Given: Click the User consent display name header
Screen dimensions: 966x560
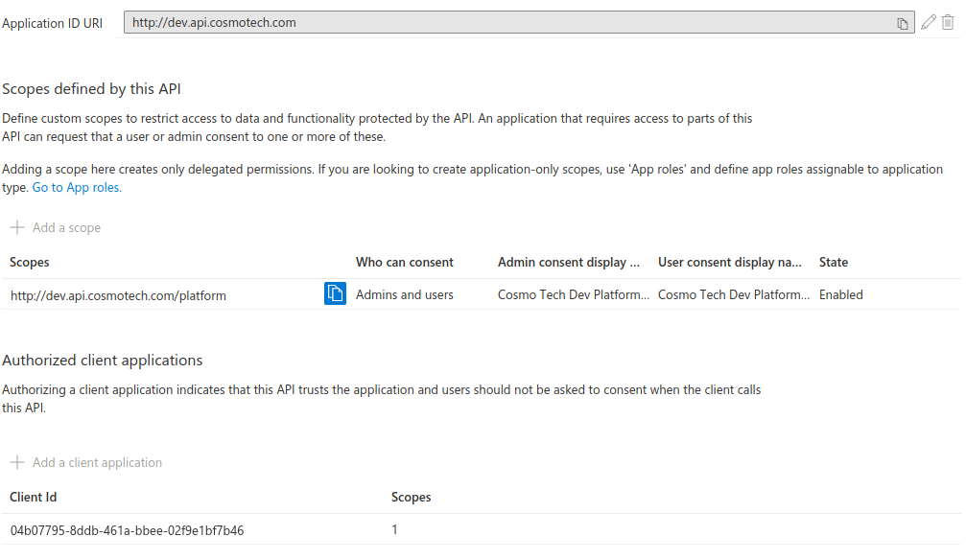Looking at the screenshot, I should tap(731, 262).
